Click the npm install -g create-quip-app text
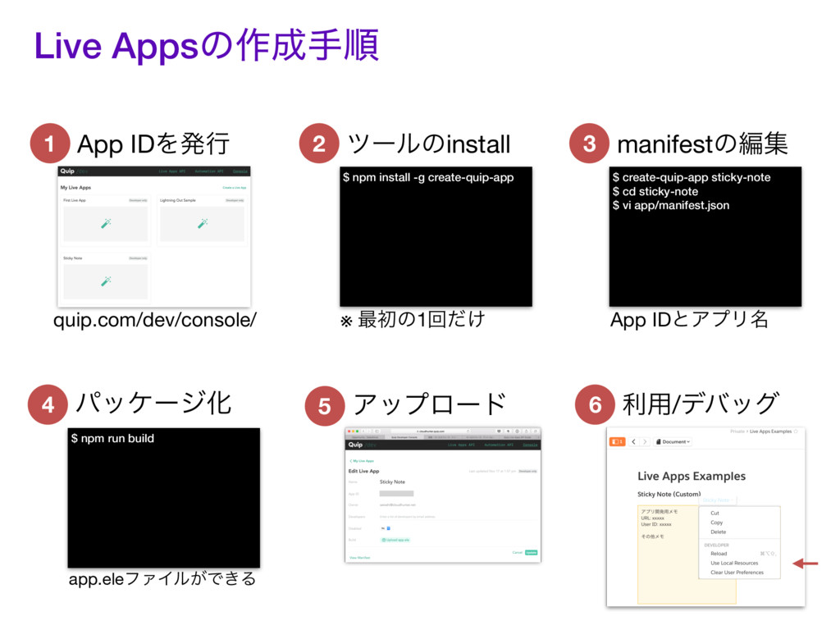840x630 pixels. [x=428, y=177]
